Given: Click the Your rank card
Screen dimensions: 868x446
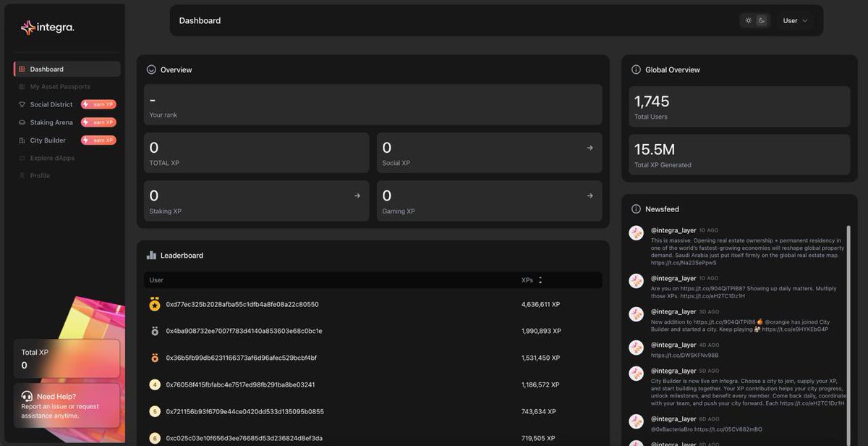Looking at the screenshot, I should tap(373, 105).
